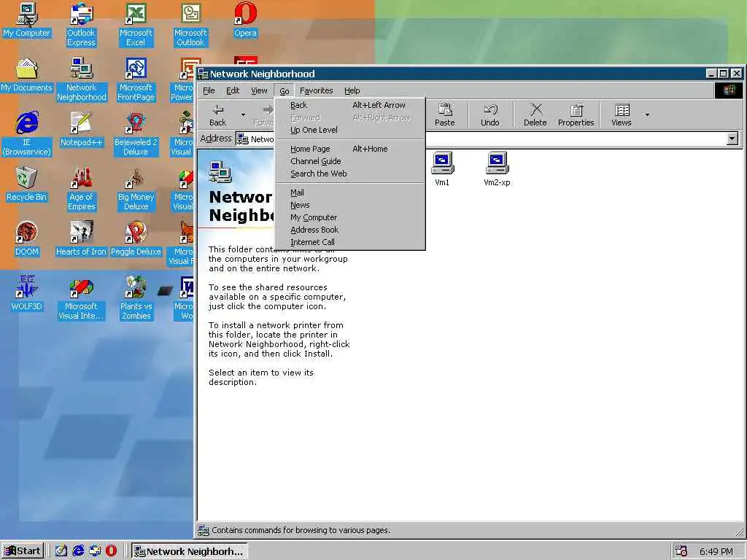Select DOOM desktop icon
The image size is (747, 560).
[27, 239]
